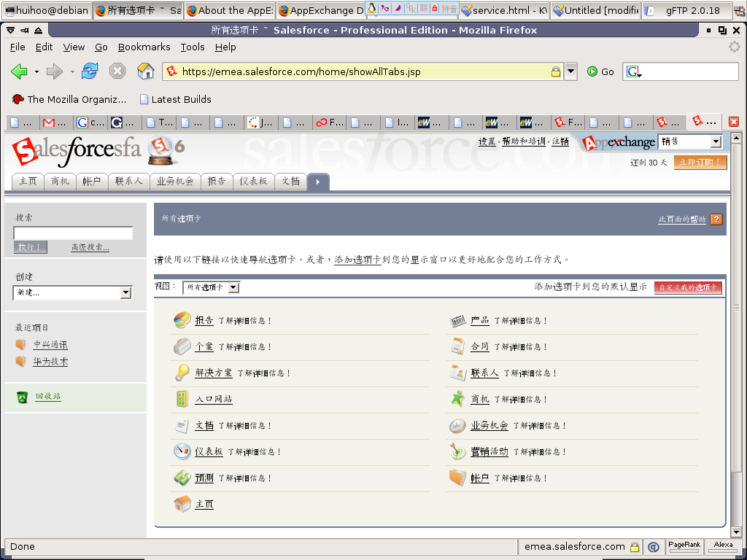
Task: Open The Mozilla Organization bookmark
Action: (69, 99)
